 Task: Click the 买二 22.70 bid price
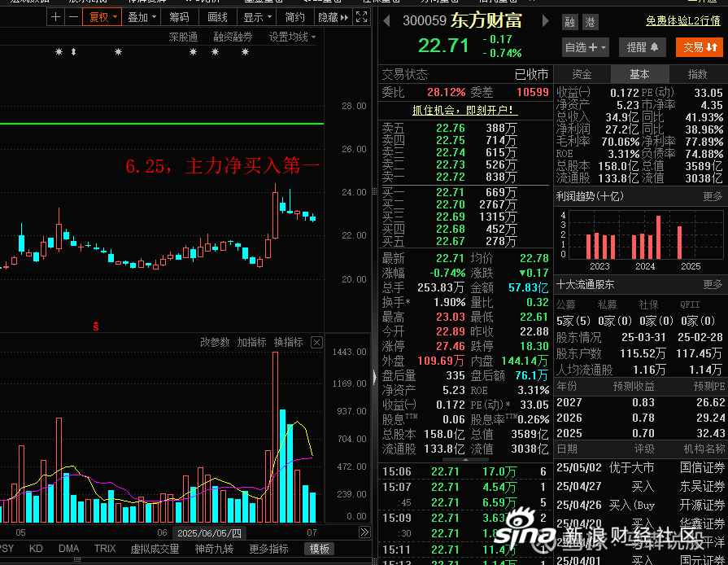coord(450,204)
